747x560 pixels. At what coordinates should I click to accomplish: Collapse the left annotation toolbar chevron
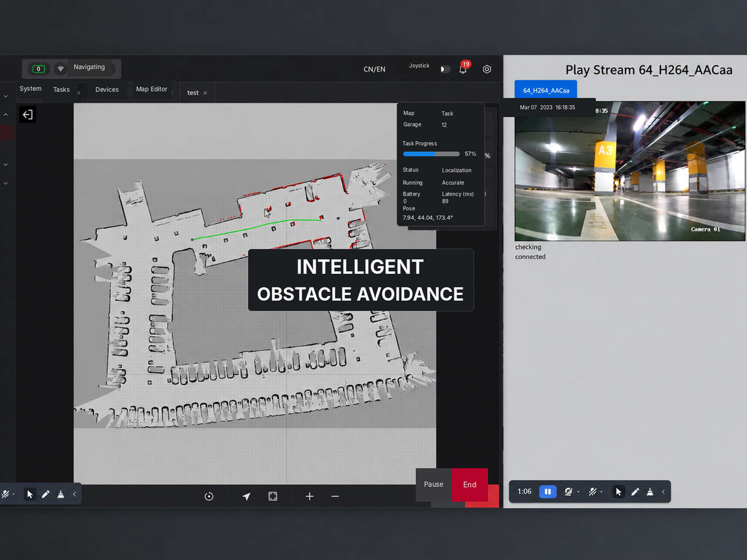pos(74,494)
